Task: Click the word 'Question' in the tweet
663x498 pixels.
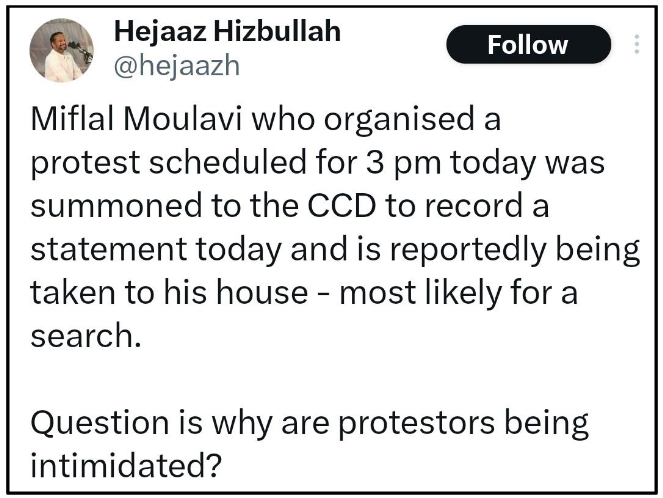Action: click(x=100, y=423)
